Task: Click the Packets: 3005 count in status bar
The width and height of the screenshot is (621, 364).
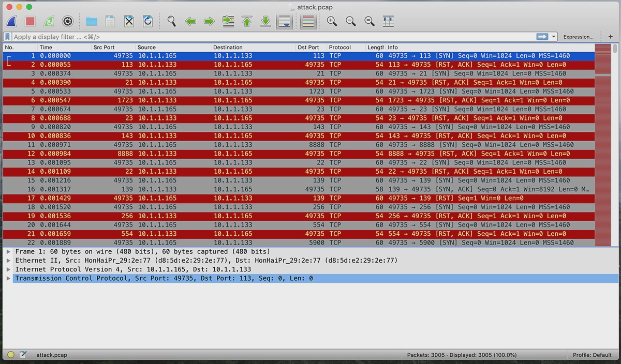Action: tap(462, 355)
